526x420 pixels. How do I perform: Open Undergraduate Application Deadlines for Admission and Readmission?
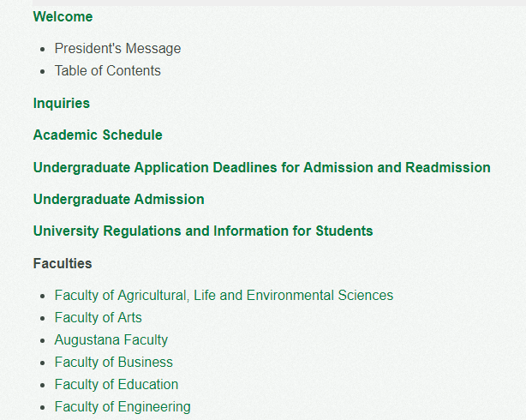261,167
